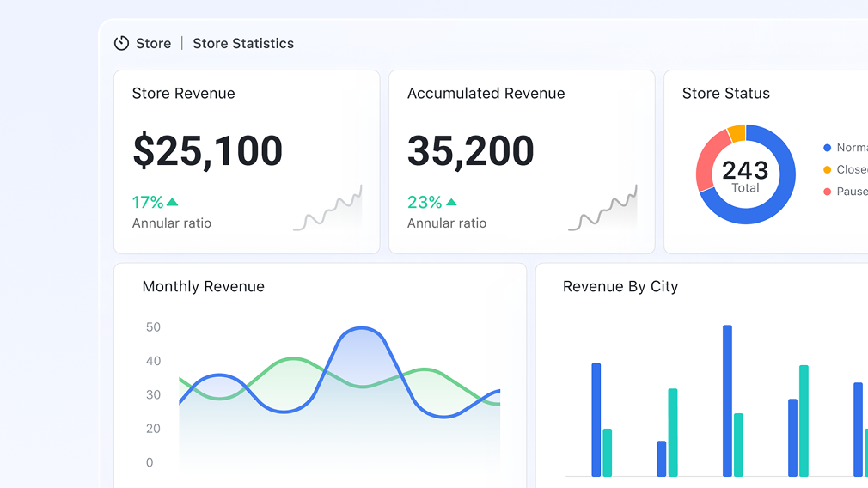Select the orange segment of Store Status donut
This screenshot has height=488, width=868.
(736, 133)
